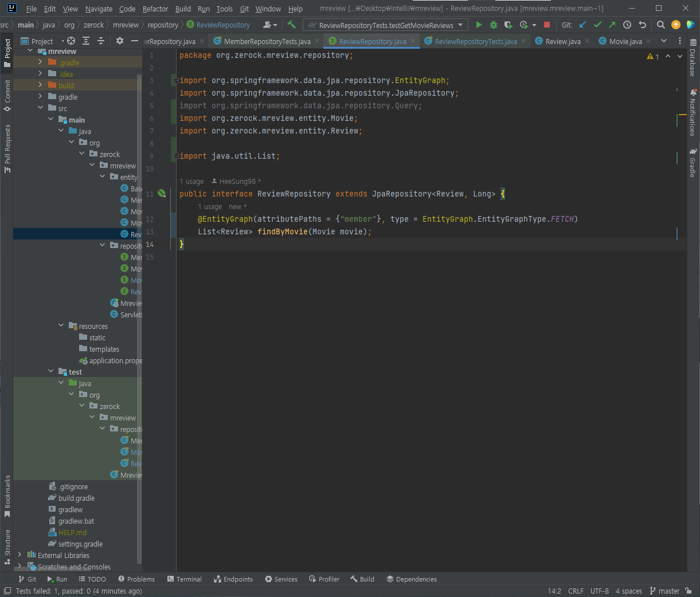Run the test configuration with the green play icon
Screen dimensions: 700x597
[479, 25]
